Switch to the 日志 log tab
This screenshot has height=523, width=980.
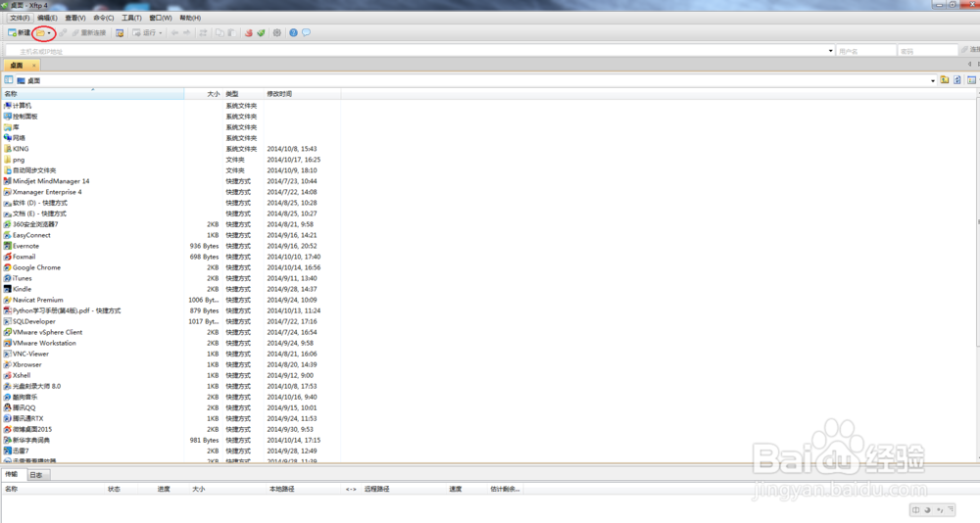pos(36,475)
